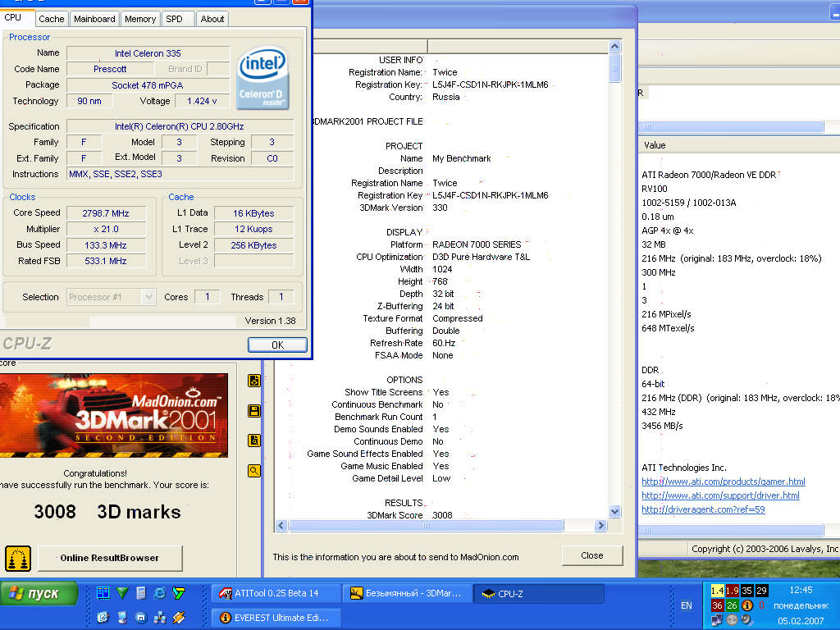840x630 pixels.
Task: Click the colorful arrow quick launch icon
Action: pos(178,592)
